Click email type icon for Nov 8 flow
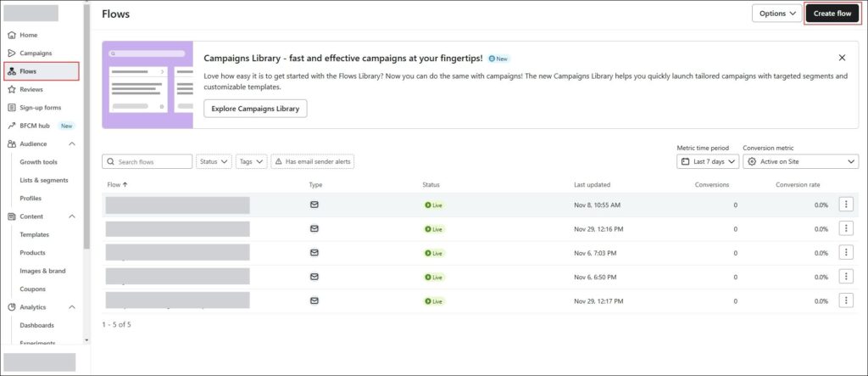Image resolution: width=868 pixels, height=376 pixels. coord(314,205)
